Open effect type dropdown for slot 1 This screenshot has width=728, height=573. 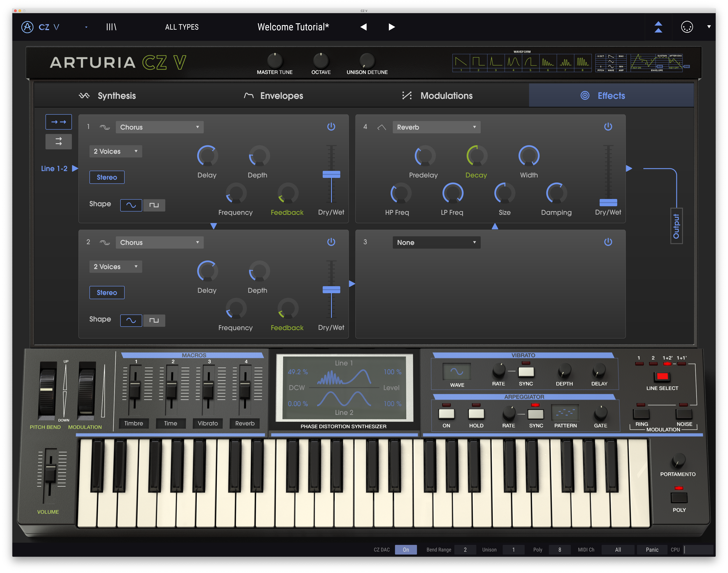pyautogui.click(x=160, y=127)
